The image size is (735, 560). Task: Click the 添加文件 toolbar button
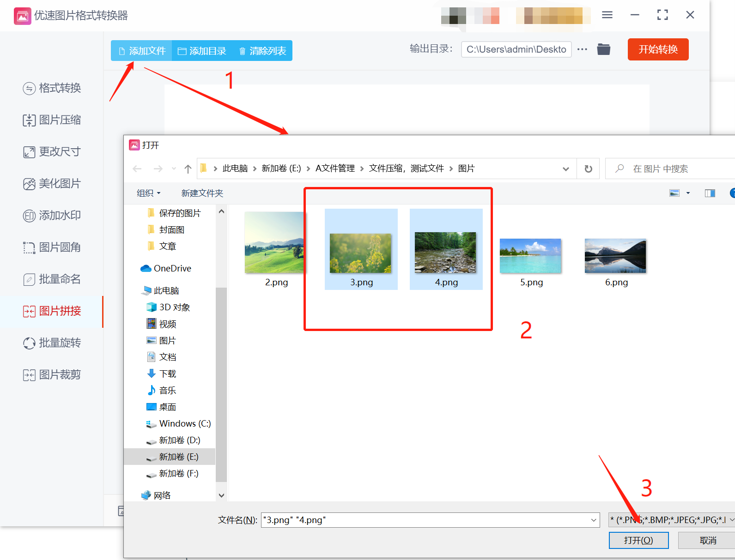(142, 51)
